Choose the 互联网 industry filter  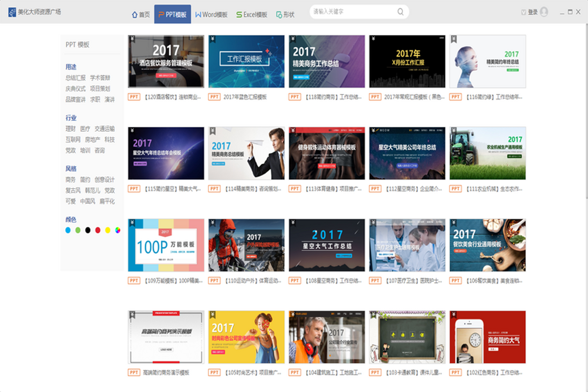click(73, 140)
